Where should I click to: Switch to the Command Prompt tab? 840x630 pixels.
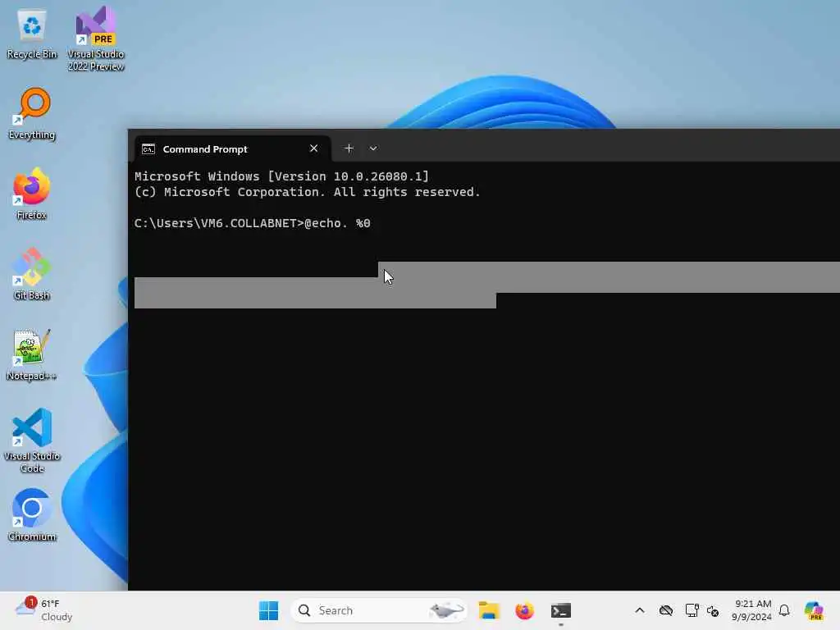[232, 149]
